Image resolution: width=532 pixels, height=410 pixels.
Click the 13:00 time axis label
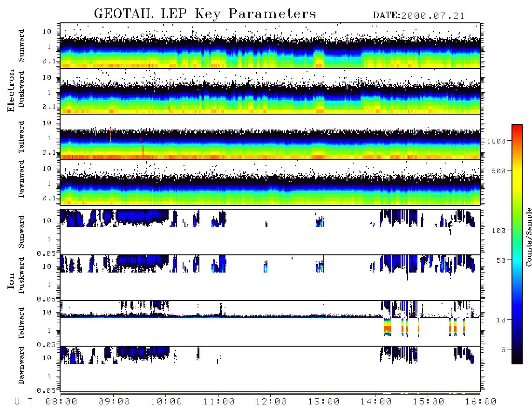tap(324, 402)
